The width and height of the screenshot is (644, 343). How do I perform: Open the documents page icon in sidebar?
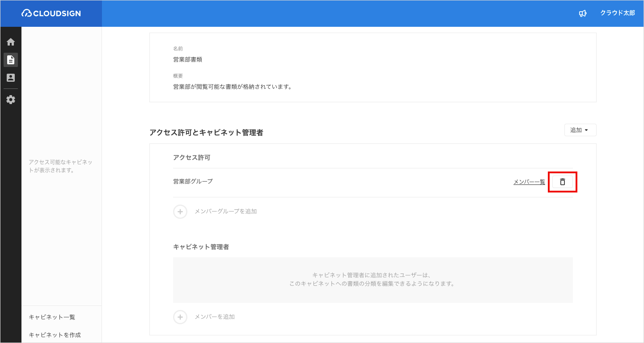11,60
